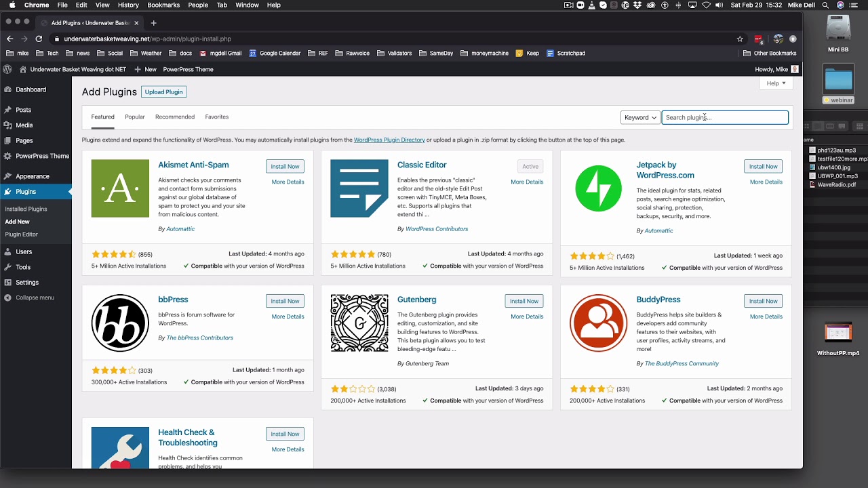Expand the Help panel dropdown
Screen dimensions: 868x488
tap(776, 83)
